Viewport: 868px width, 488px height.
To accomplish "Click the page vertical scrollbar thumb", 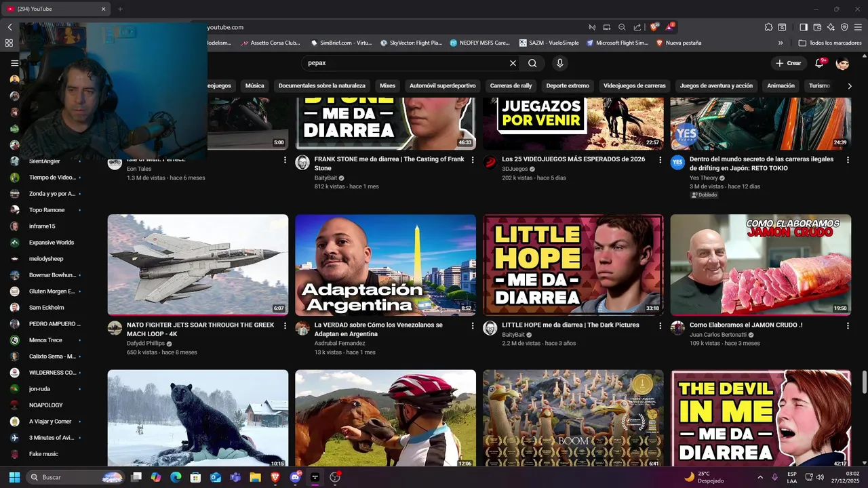I will click(x=864, y=382).
